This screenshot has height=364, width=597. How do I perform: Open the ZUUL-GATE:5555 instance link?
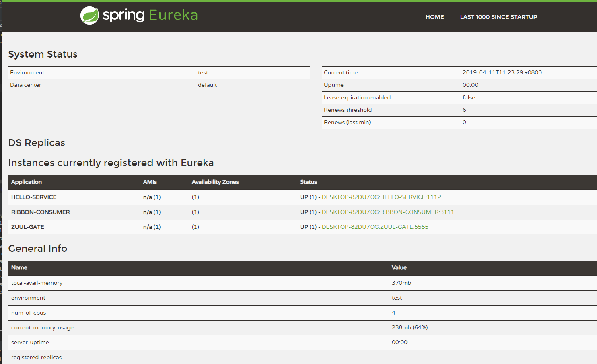(x=375, y=227)
